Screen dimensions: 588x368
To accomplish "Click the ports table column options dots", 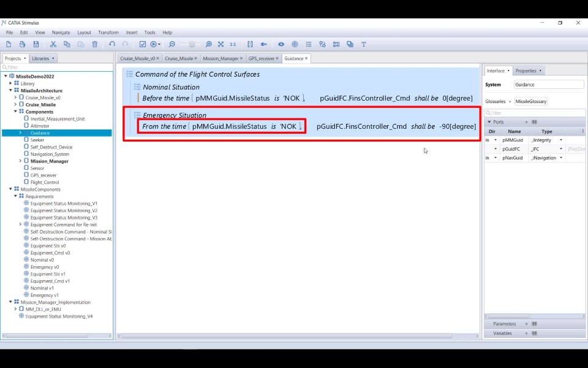I will click(582, 131).
